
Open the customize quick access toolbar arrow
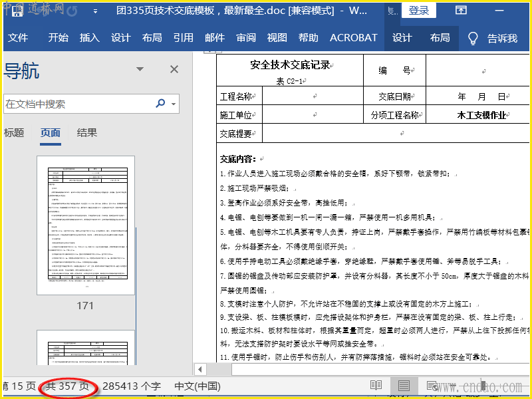96,11
